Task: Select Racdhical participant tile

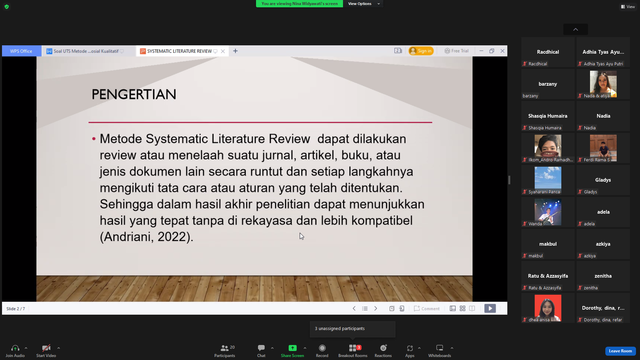Action: point(548,52)
